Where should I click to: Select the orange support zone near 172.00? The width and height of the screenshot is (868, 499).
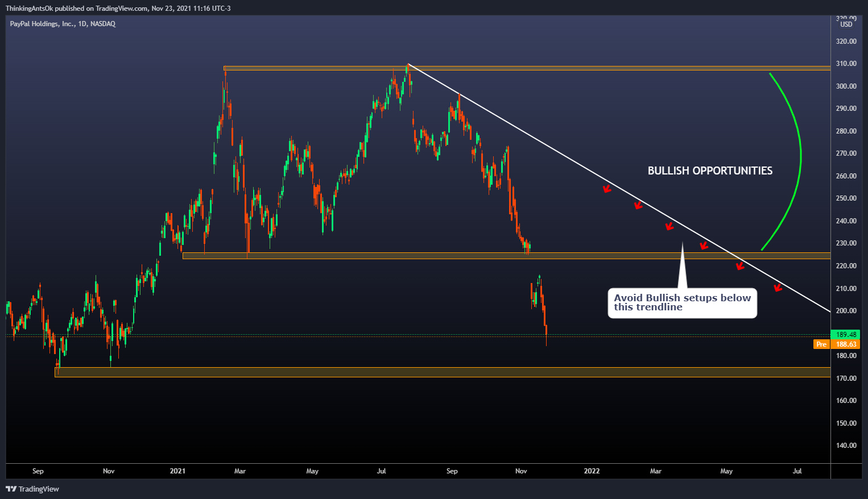[x=443, y=372]
